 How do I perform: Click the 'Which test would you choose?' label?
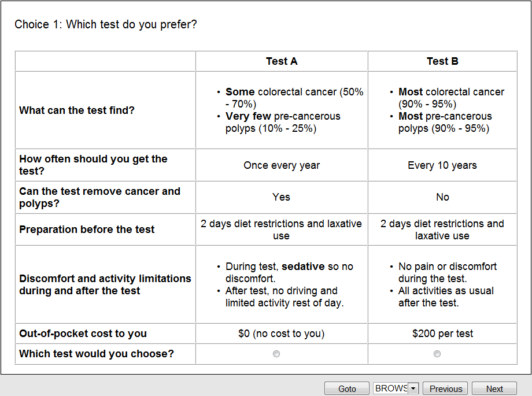coord(97,354)
